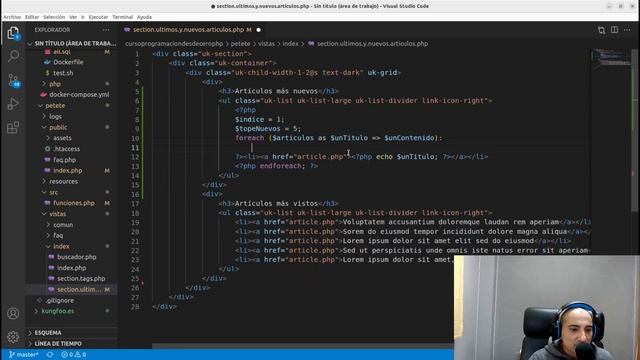Open the .gitignore file

(60, 300)
